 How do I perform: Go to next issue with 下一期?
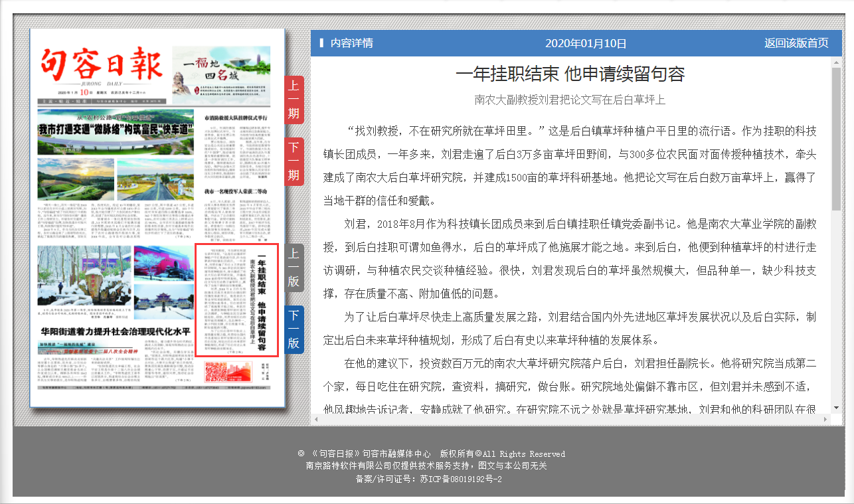click(x=294, y=161)
